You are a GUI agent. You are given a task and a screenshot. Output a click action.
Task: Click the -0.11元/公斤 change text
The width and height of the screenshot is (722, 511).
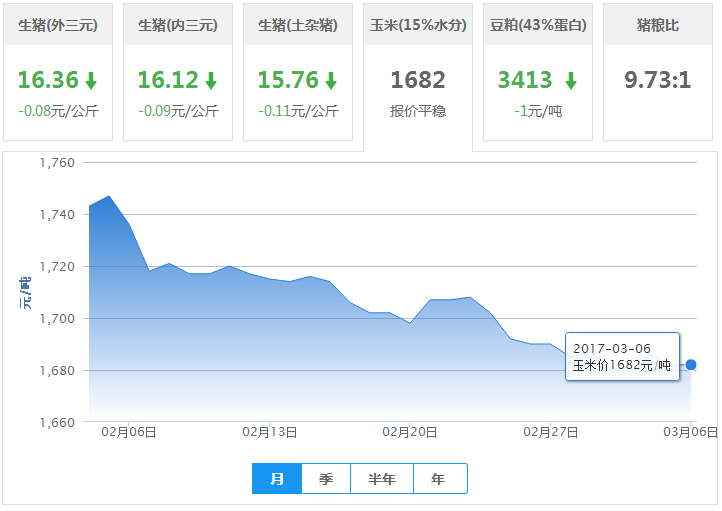pyautogui.click(x=298, y=111)
